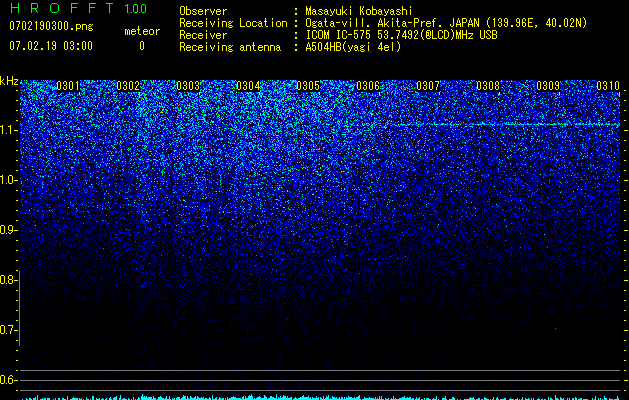This screenshot has width=629, height=400.
Task: Click the 0.9 frequency axis label
Action: click(8, 230)
